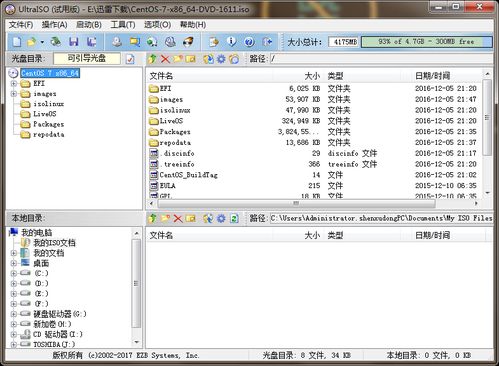Expand the (C:) drive in local tree
Screen dimensions: 499x366
pyautogui.click(x=14, y=273)
